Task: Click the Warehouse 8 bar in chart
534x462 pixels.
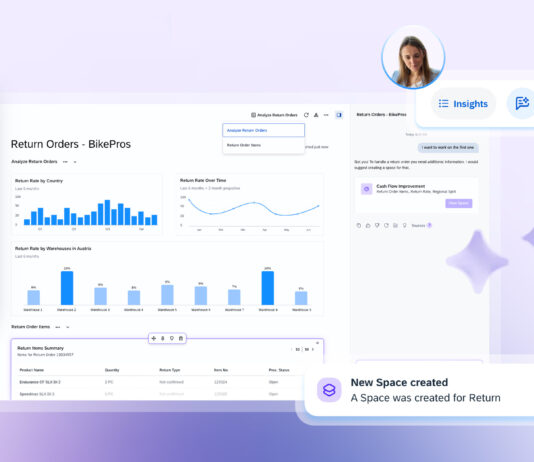Action: (x=268, y=288)
